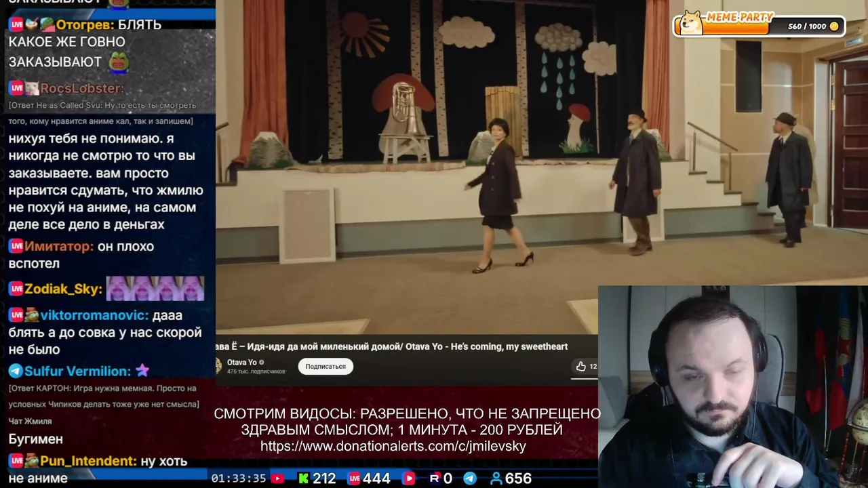This screenshot has width=868, height=488.
Task: Click the LIVE badge before Pun_Intendent
Action: pyautogui.click(x=16, y=461)
